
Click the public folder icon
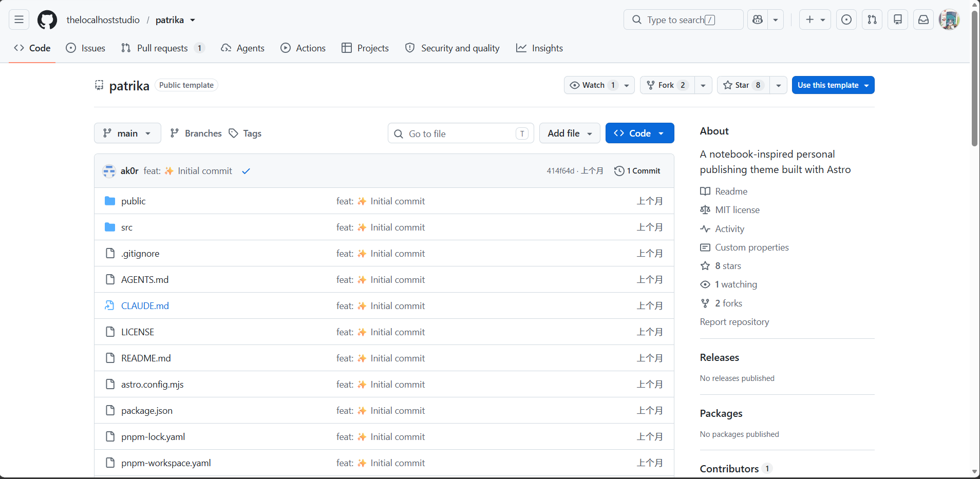point(110,201)
